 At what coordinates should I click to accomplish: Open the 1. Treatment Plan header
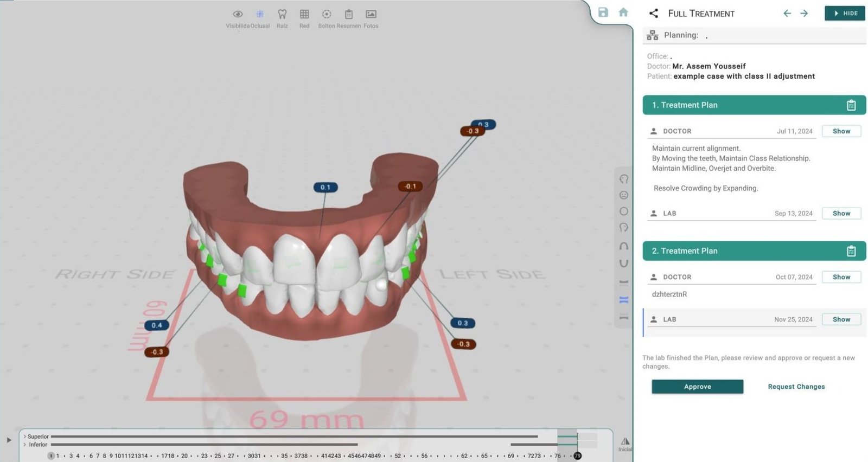click(754, 105)
